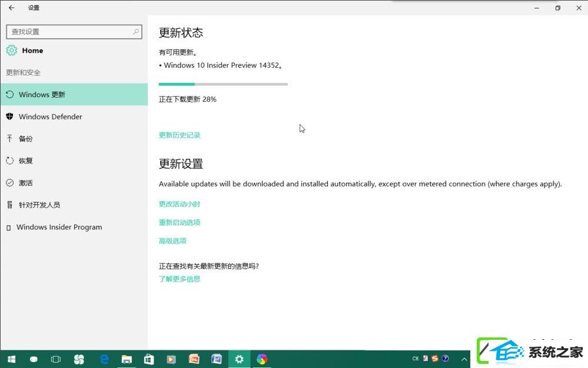Open the 针对开发人员 settings page
This screenshot has width=588, height=368.
pyautogui.click(x=74, y=205)
